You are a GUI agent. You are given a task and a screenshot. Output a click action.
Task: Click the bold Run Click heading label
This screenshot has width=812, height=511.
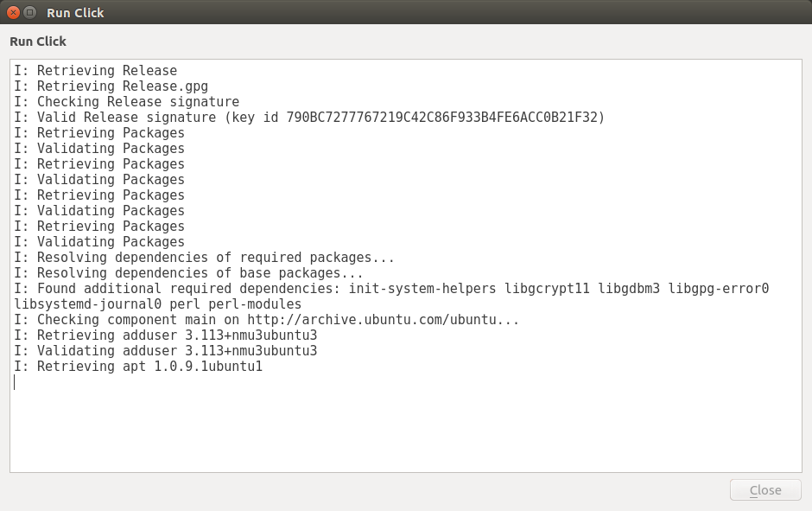pyautogui.click(x=38, y=42)
